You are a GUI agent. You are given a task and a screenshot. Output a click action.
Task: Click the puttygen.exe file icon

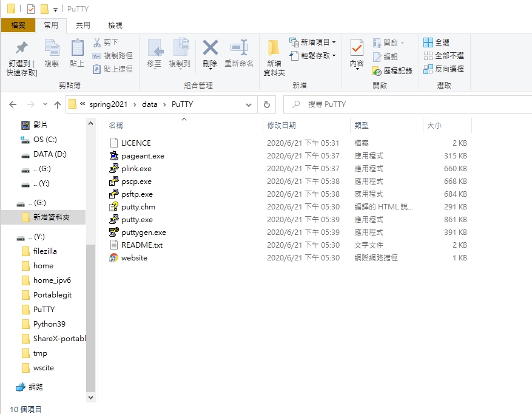(113, 232)
